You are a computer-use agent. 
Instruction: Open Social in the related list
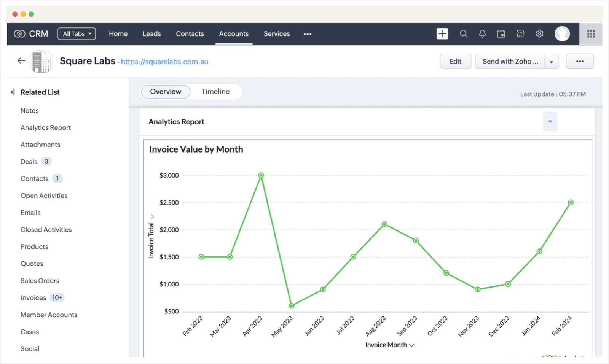(30, 349)
